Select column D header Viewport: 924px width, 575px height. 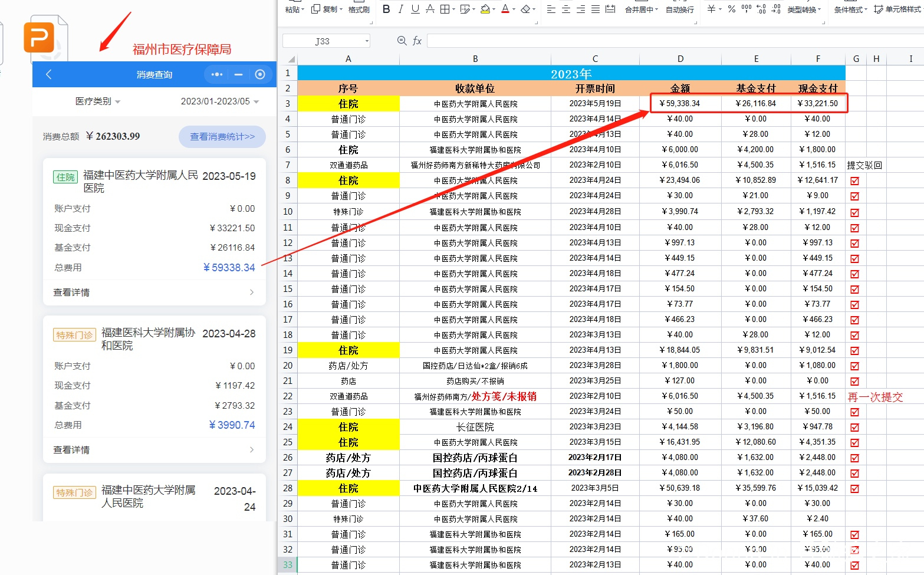680,59
